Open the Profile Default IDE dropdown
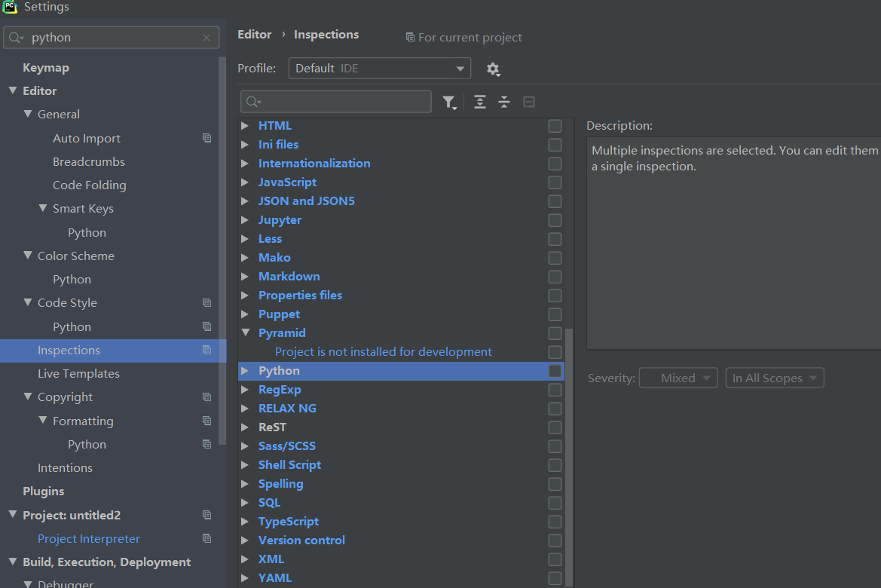This screenshot has height=588, width=881. [379, 69]
